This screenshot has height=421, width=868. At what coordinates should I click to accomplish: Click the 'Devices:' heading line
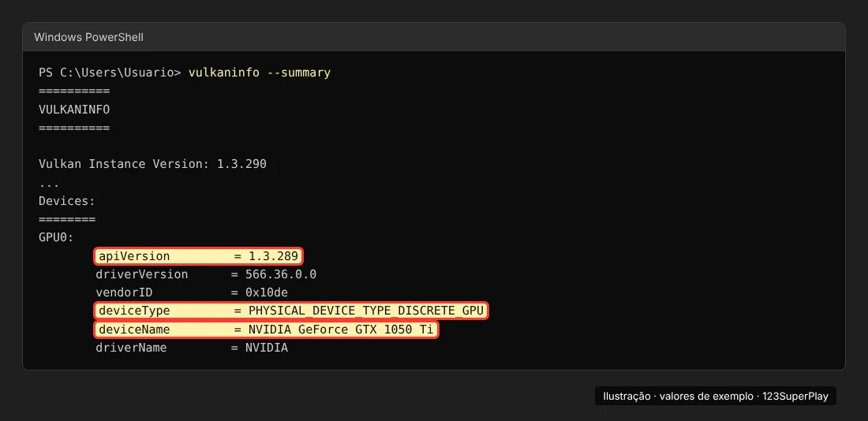point(67,201)
